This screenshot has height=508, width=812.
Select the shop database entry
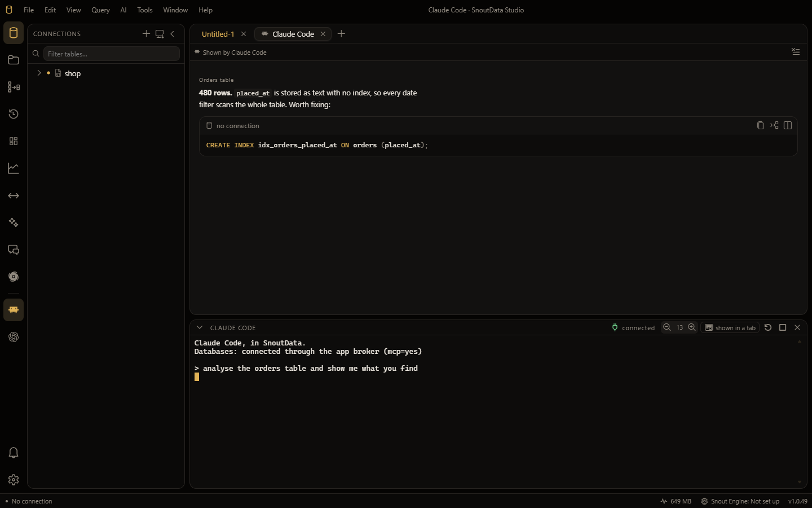pos(73,73)
